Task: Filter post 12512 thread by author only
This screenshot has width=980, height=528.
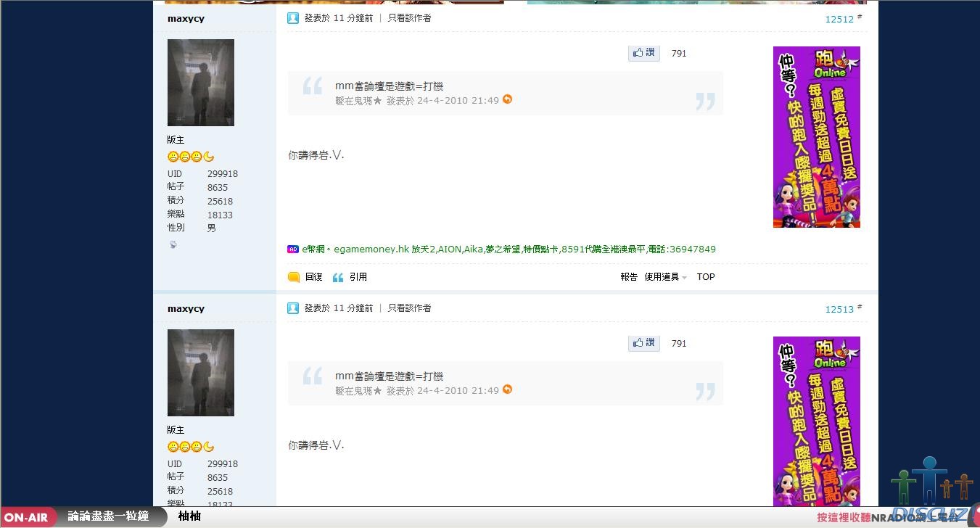Action: [410, 18]
